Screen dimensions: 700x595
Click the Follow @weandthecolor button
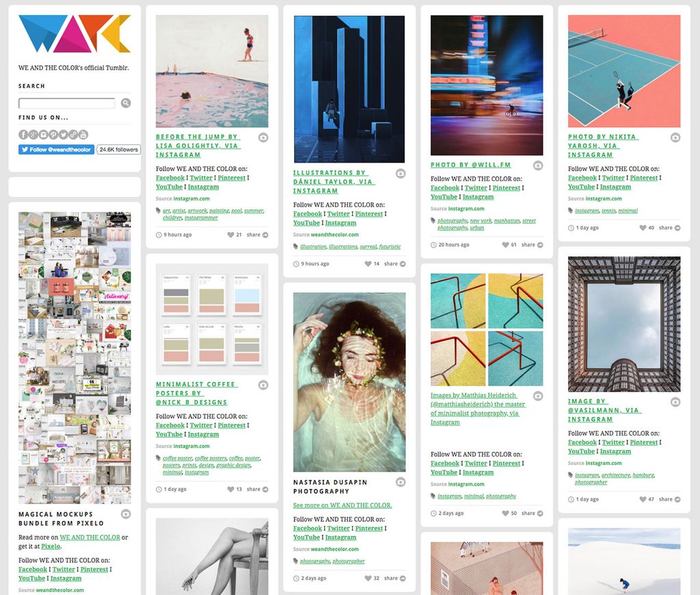55,149
